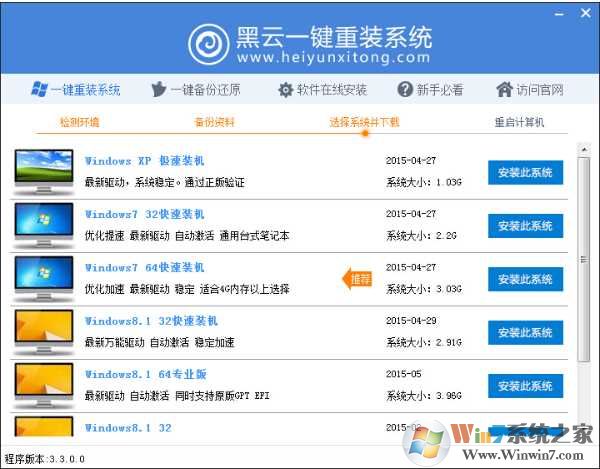
Task: Select the 检测环境 step
Action: tap(80, 122)
